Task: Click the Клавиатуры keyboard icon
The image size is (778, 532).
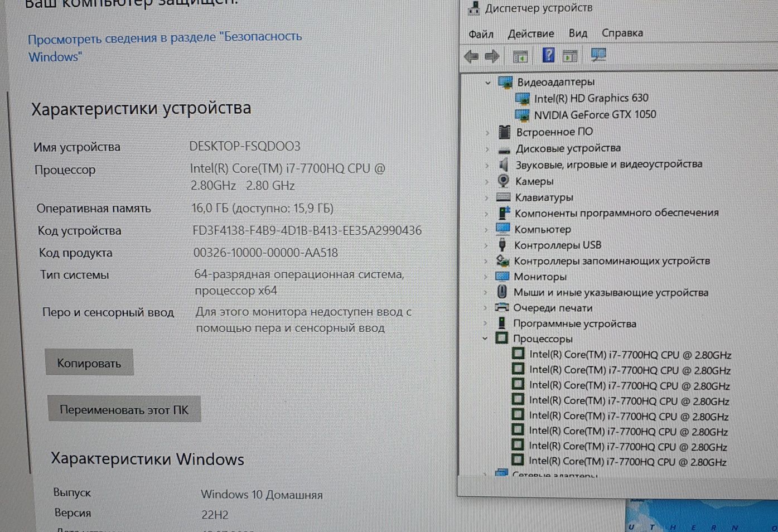Action: [504, 197]
